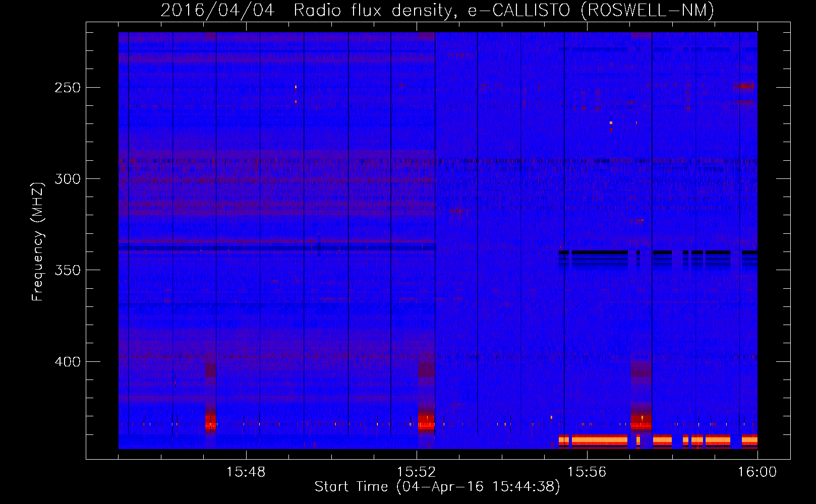Screen dimensions: 816x504
Task: Click the '15:48' time axis label
Action: [246, 472]
